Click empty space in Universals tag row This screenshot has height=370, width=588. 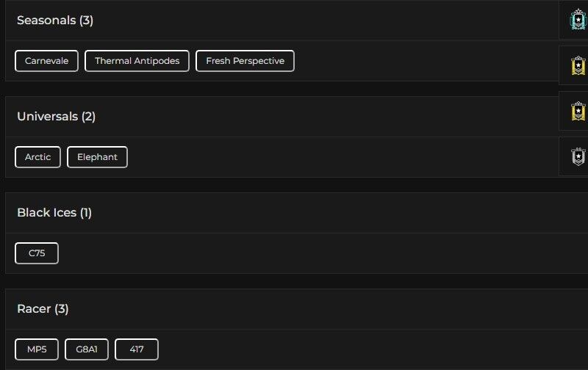pyautogui.click(x=331, y=157)
